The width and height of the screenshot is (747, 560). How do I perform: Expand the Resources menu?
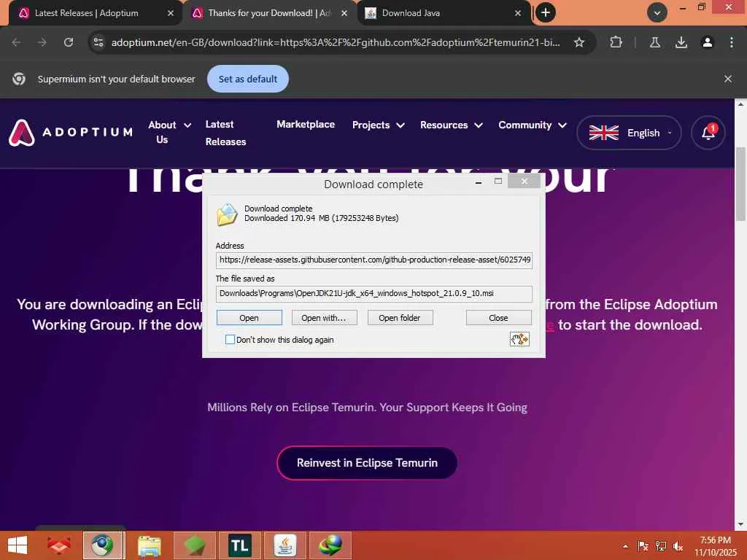pyautogui.click(x=451, y=125)
